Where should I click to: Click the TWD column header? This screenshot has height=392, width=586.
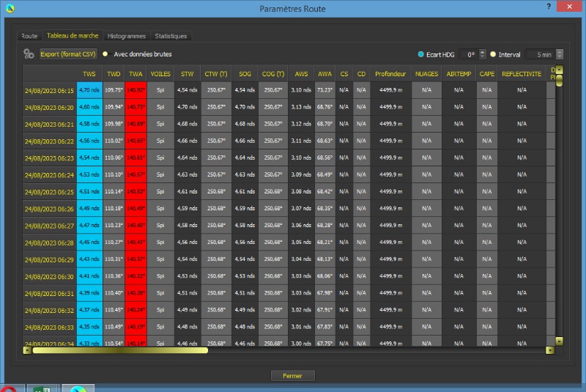[114, 73]
